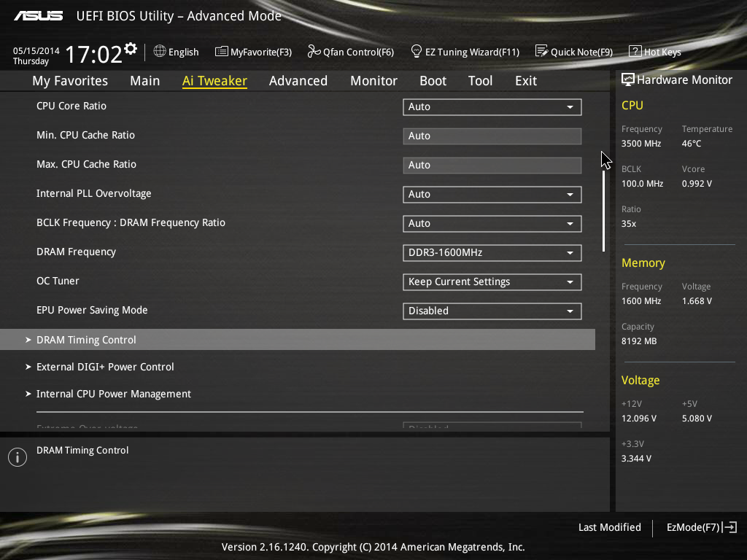The width and height of the screenshot is (747, 560).
Task: Open the EPU Power Saving Mode dropdown
Action: click(x=492, y=311)
